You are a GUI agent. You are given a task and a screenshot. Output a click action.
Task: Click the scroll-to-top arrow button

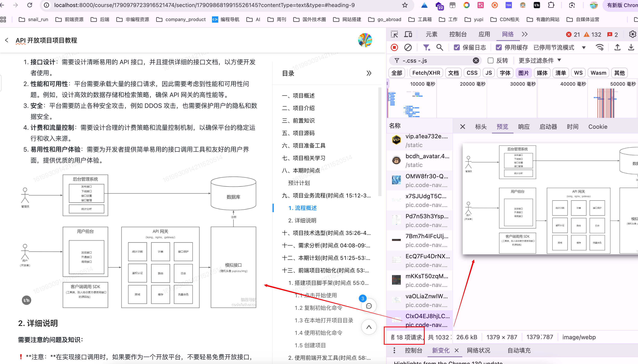369,327
